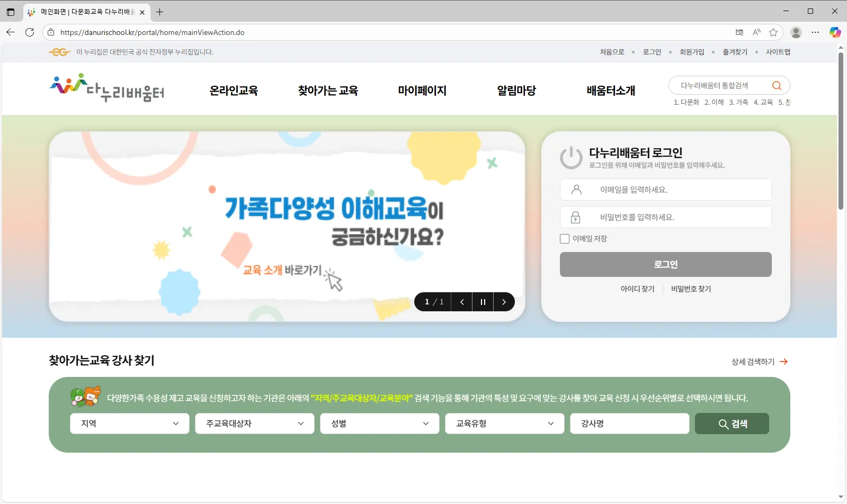Image resolution: width=847 pixels, height=504 pixels.
Task: Expand the 지역 dropdown
Action: tap(129, 424)
